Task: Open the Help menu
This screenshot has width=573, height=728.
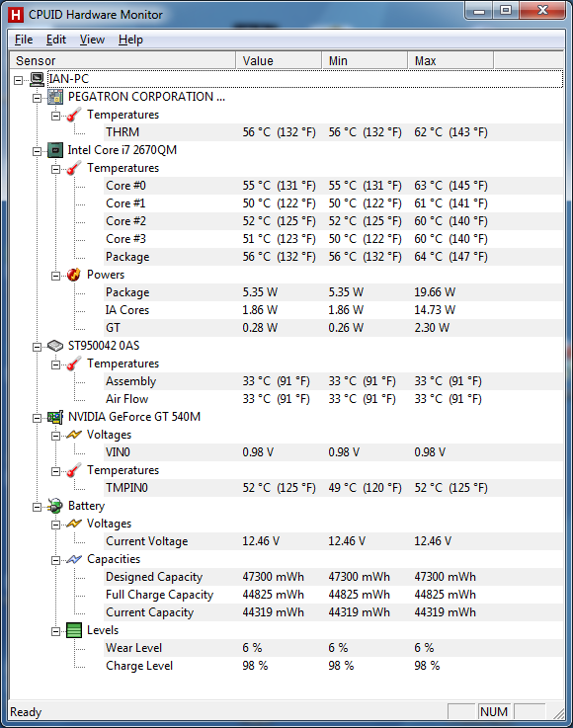Action: pyautogui.click(x=130, y=40)
